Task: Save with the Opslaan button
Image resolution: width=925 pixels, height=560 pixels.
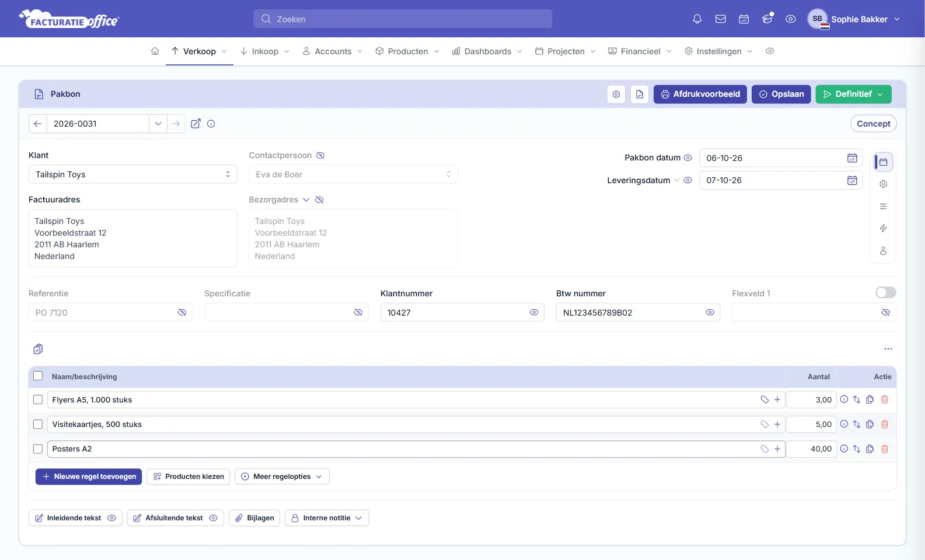Action: (781, 94)
